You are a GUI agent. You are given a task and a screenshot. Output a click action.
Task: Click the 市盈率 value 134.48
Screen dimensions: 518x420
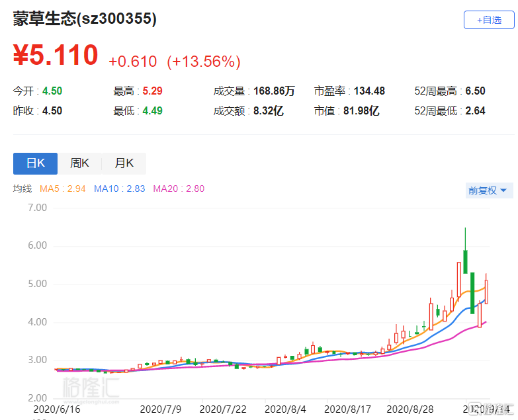(369, 91)
